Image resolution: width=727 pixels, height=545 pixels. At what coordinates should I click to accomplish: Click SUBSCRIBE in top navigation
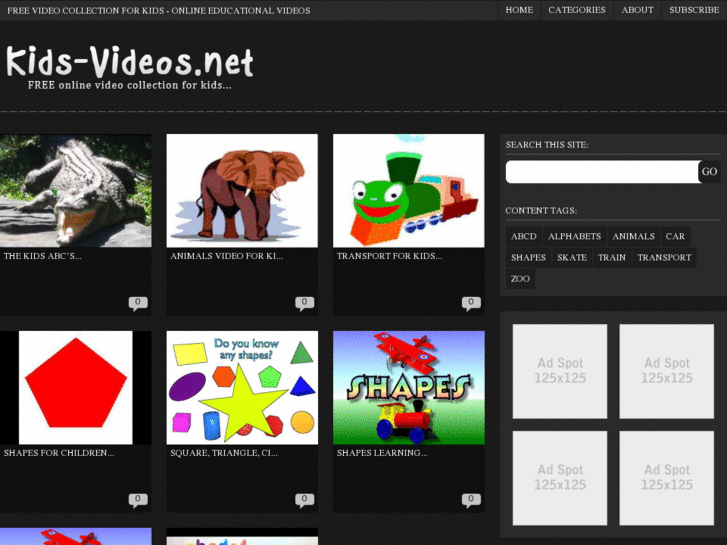click(x=694, y=10)
